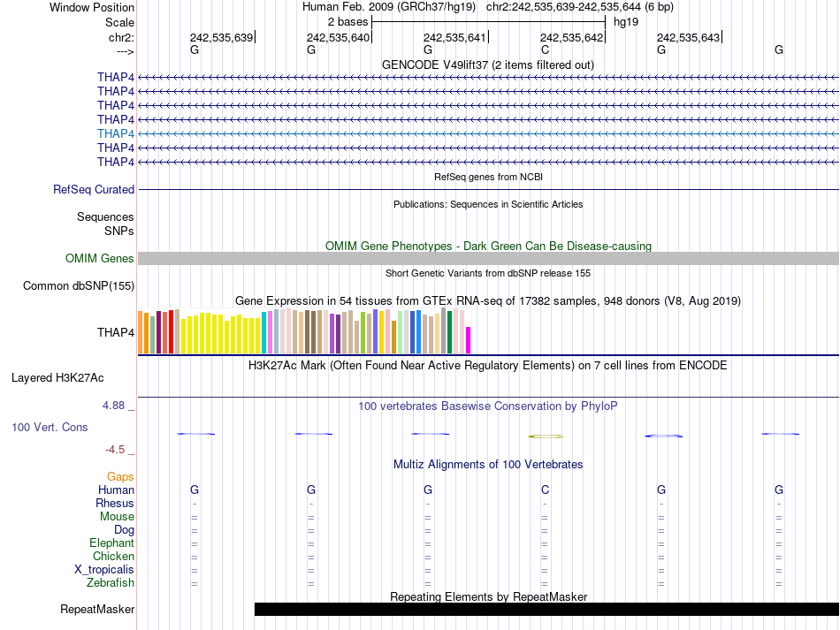
Task: Click the first orange GTEx expression bar
Action: pos(141,332)
